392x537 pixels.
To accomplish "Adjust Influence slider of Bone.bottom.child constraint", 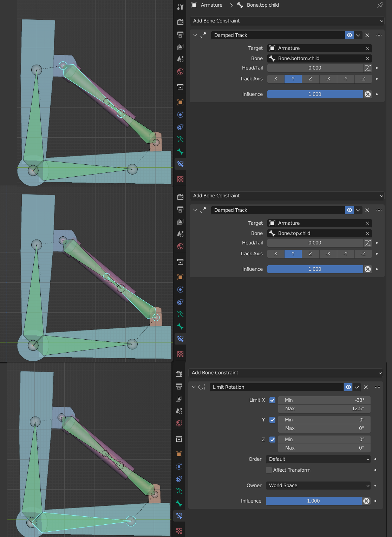I will 315,94.
